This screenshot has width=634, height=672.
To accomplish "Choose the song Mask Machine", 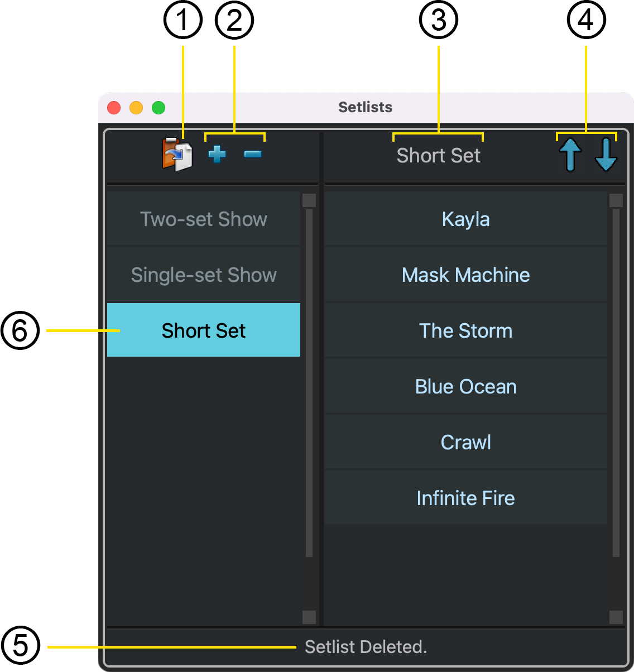I will coord(465,275).
